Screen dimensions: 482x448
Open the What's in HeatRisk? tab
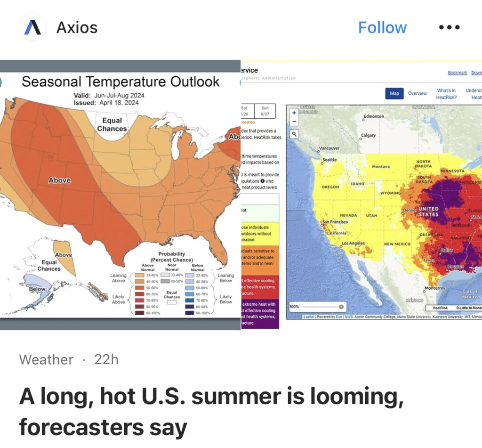[446, 93]
